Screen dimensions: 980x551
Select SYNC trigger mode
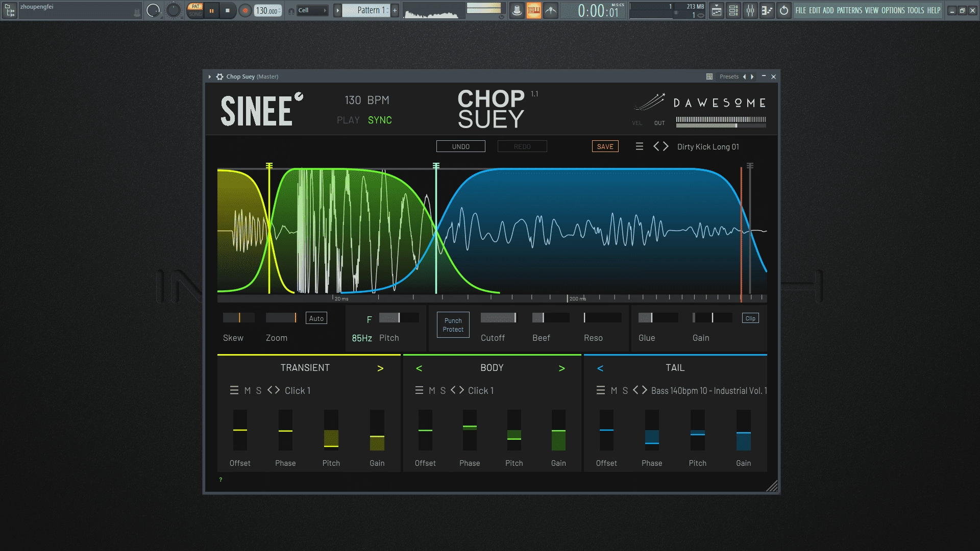pos(380,120)
